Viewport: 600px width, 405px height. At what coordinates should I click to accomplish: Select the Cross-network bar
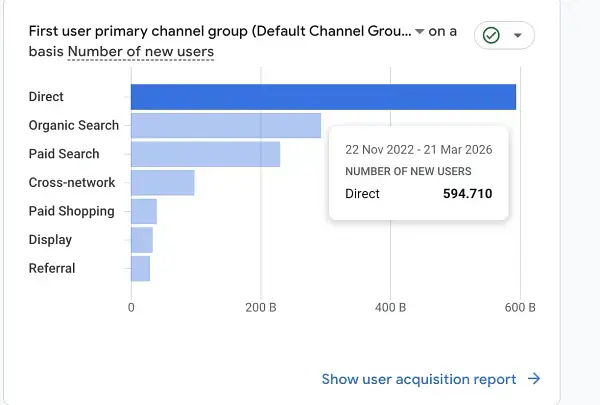162,183
